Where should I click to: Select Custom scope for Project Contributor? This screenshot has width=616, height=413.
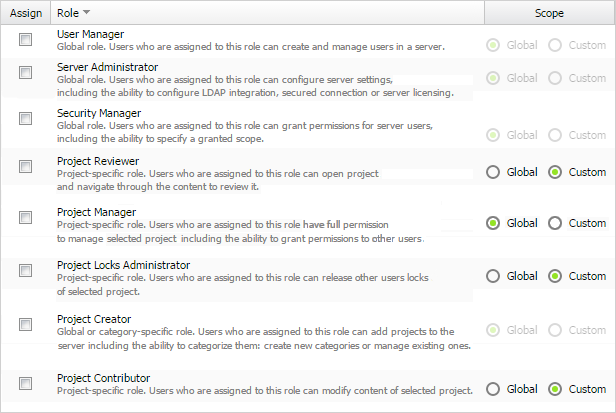[x=556, y=389]
